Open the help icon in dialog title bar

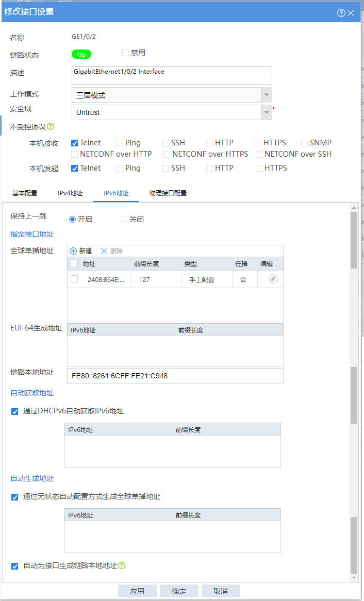pyautogui.click(x=341, y=13)
